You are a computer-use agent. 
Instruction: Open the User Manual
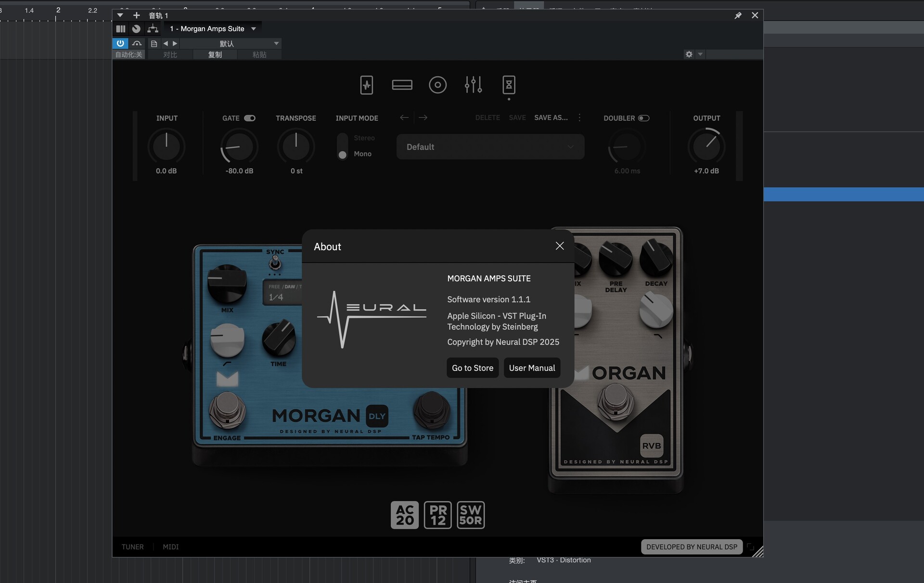532,368
